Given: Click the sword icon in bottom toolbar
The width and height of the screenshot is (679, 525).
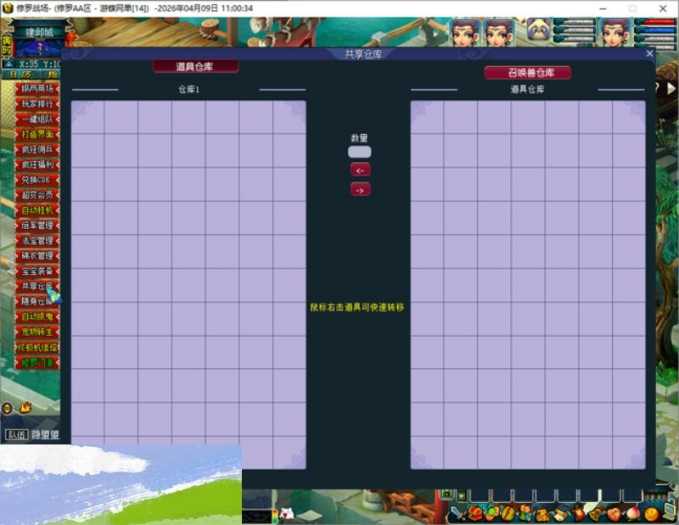Looking at the screenshot, I should click(457, 514).
